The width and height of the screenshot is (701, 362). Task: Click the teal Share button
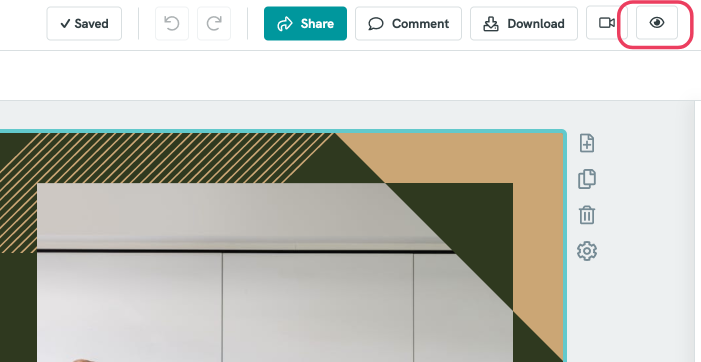pyautogui.click(x=305, y=23)
